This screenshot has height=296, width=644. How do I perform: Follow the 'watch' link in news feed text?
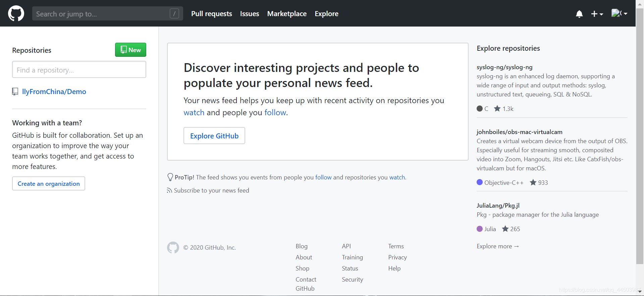point(194,113)
